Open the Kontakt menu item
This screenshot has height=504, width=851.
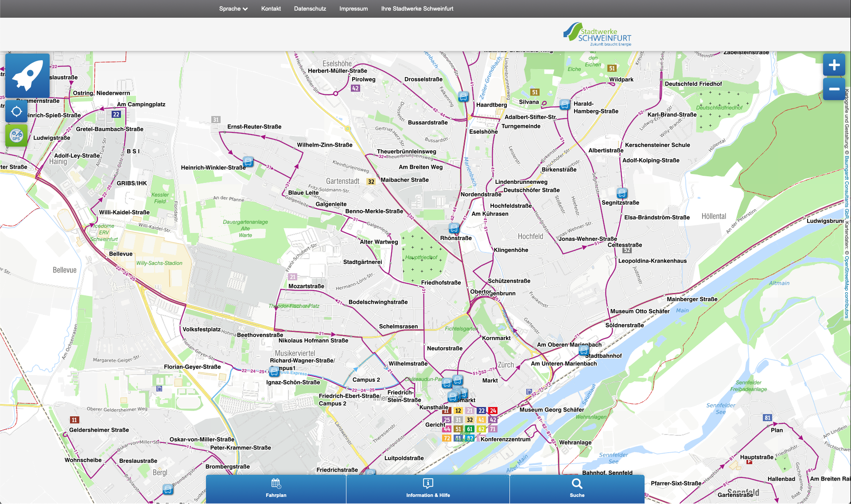[x=271, y=8]
